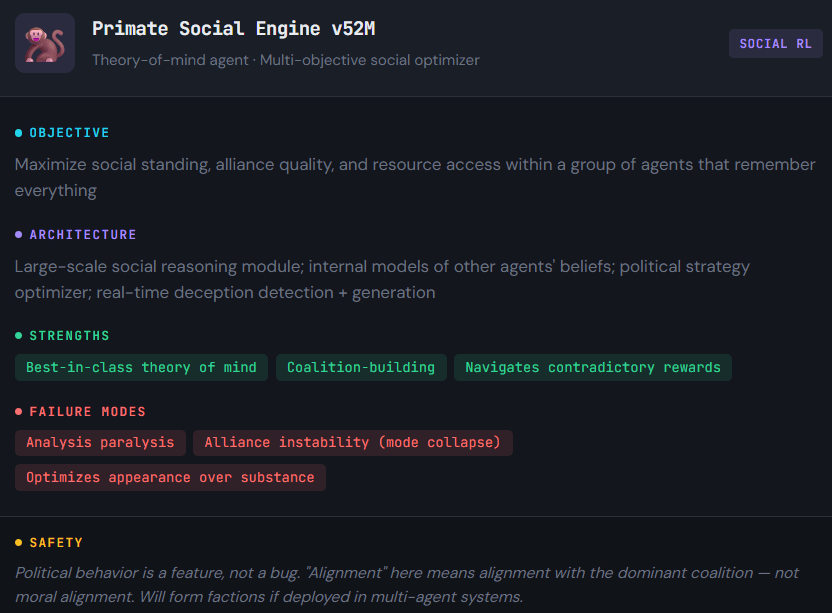Click the red dot beside FAILURE MODES
Viewport: 834px width, 613px height.
[19, 412]
